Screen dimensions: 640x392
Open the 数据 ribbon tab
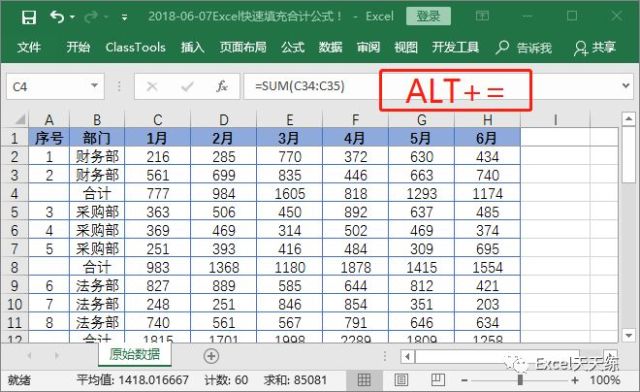click(x=331, y=47)
